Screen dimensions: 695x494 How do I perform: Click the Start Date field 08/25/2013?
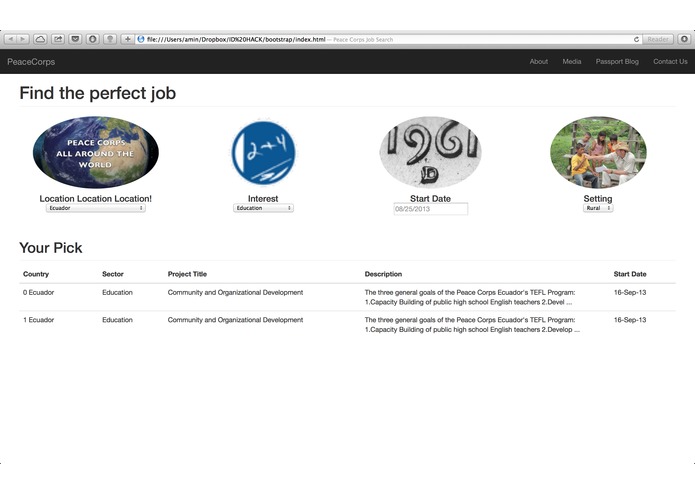430,209
